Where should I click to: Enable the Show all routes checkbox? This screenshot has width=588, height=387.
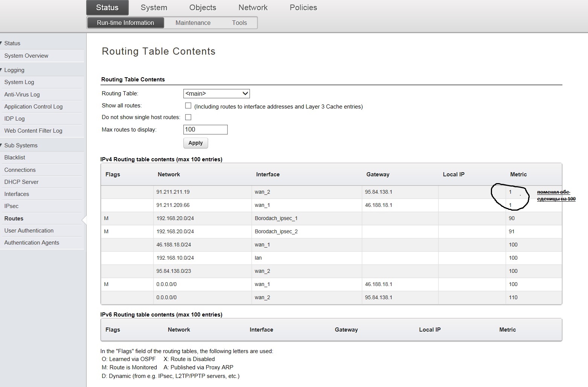[x=188, y=106]
